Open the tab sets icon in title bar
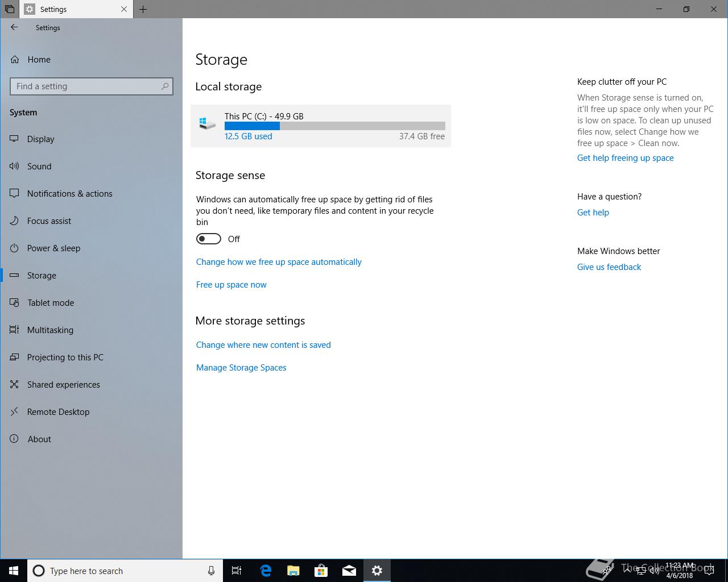728x582 pixels. click(10, 9)
